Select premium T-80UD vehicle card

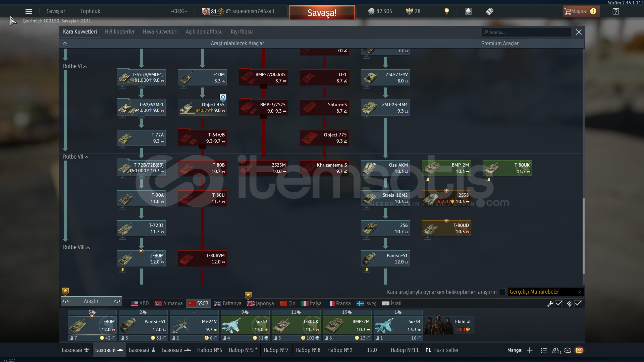click(446, 229)
